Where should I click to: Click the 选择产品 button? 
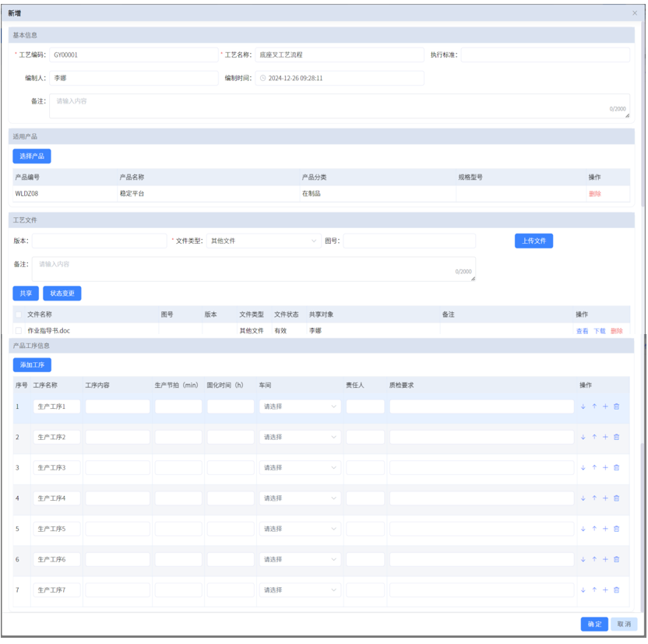tap(32, 157)
